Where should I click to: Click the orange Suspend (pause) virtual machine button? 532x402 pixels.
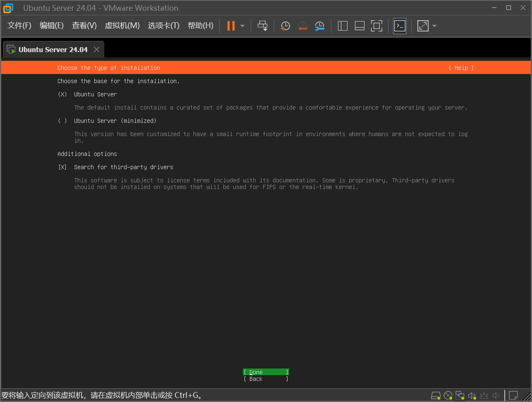(x=231, y=26)
